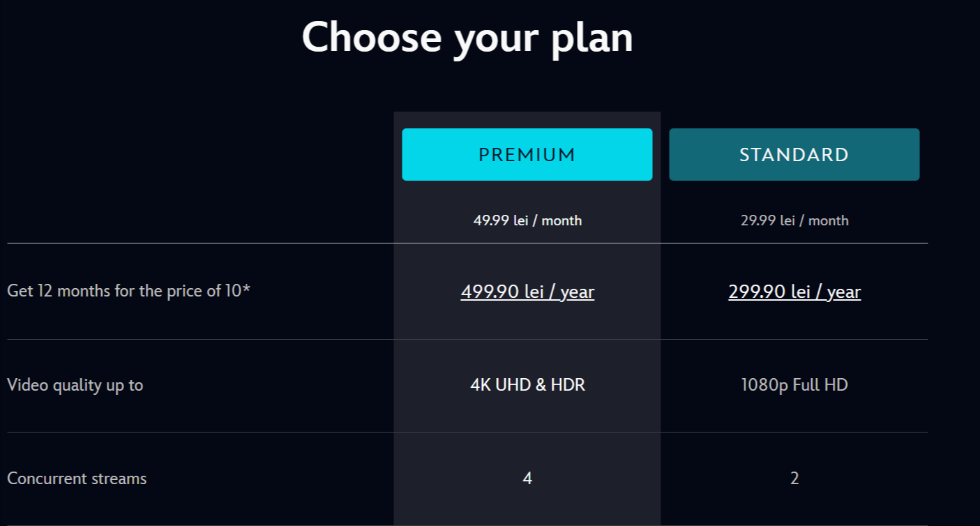980x526 pixels.
Task: Click the word month under PREMIUM
Action: (x=561, y=220)
